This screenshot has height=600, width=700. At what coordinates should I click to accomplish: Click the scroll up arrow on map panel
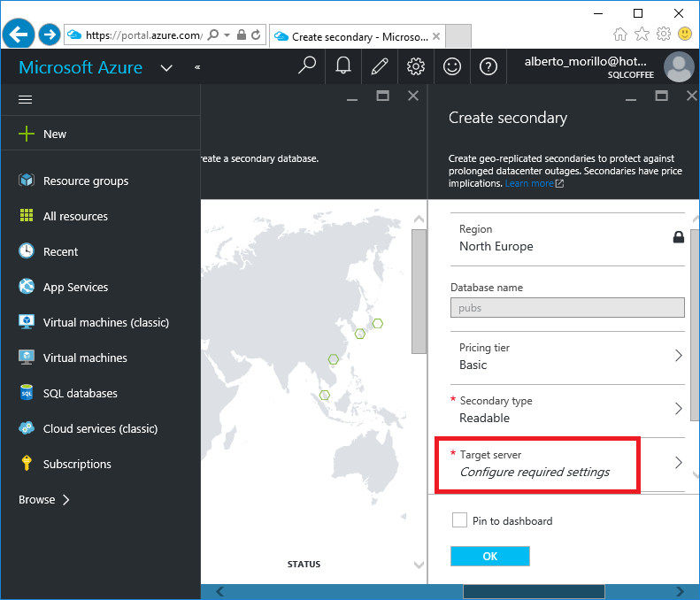419,219
